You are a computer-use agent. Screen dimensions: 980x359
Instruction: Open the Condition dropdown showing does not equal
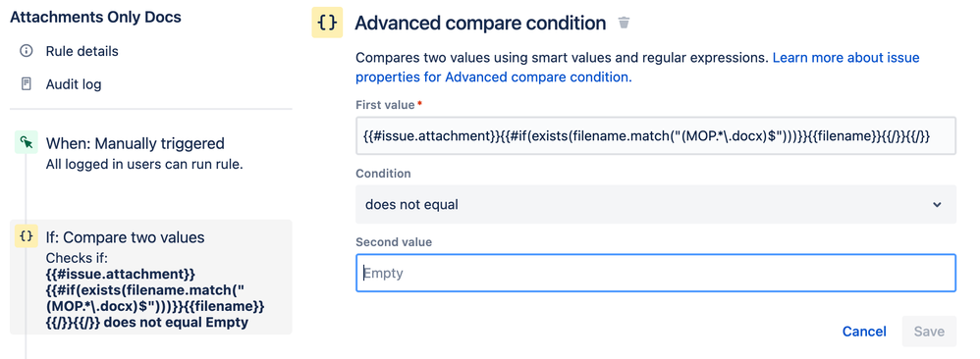point(656,204)
